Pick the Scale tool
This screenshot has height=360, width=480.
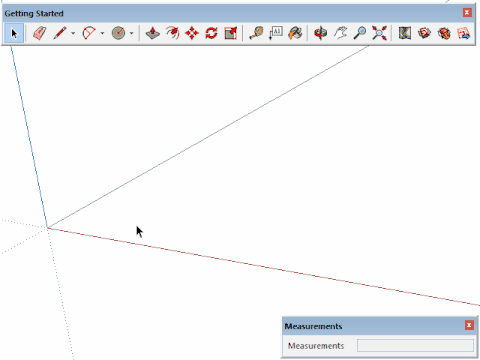click(x=231, y=33)
